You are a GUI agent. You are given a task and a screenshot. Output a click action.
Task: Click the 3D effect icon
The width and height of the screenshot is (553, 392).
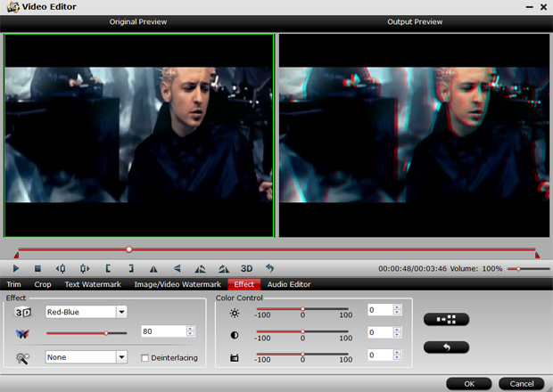tap(23, 312)
